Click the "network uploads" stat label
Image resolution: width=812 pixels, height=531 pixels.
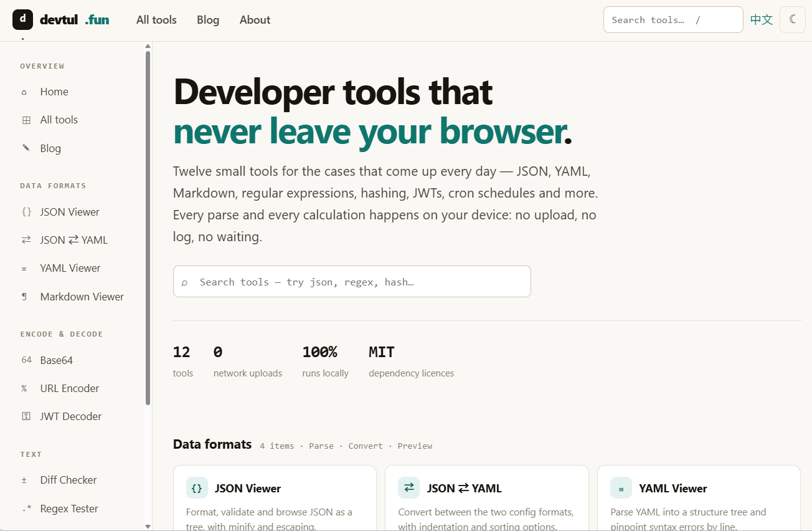click(x=248, y=373)
